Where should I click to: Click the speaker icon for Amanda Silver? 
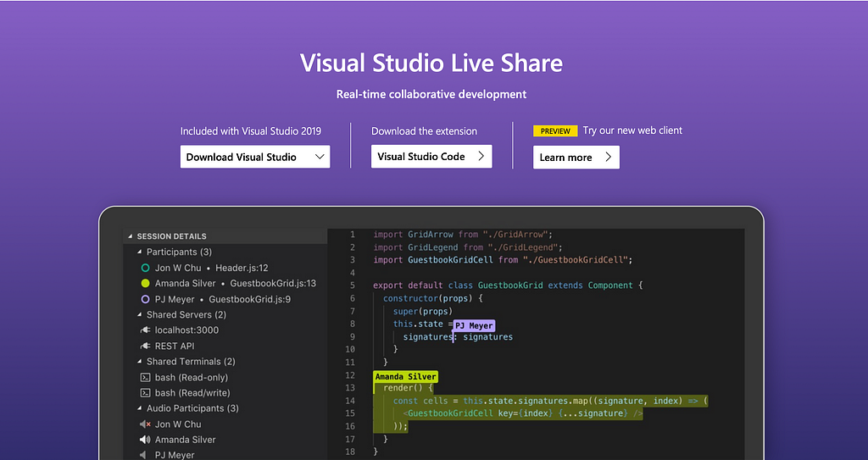point(145,440)
